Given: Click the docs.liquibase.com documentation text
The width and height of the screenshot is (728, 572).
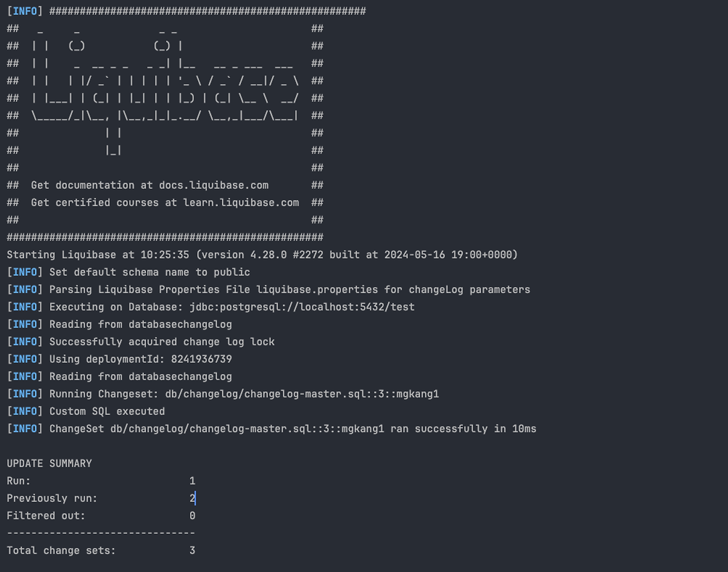Looking at the screenshot, I should (213, 185).
